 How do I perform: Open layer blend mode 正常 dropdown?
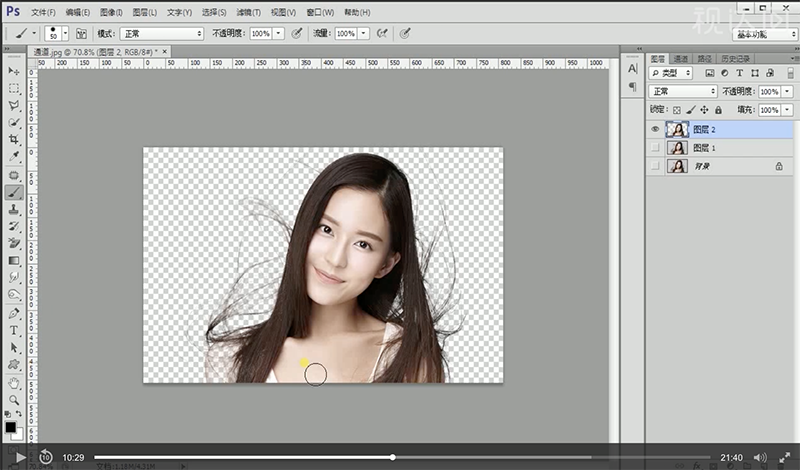click(x=683, y=91)
